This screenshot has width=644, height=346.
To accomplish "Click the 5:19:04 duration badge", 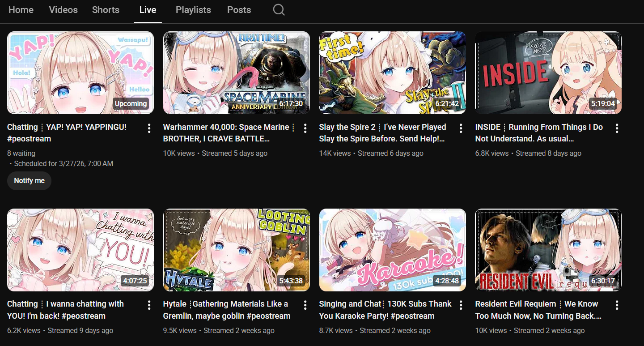I will [603, 103].
